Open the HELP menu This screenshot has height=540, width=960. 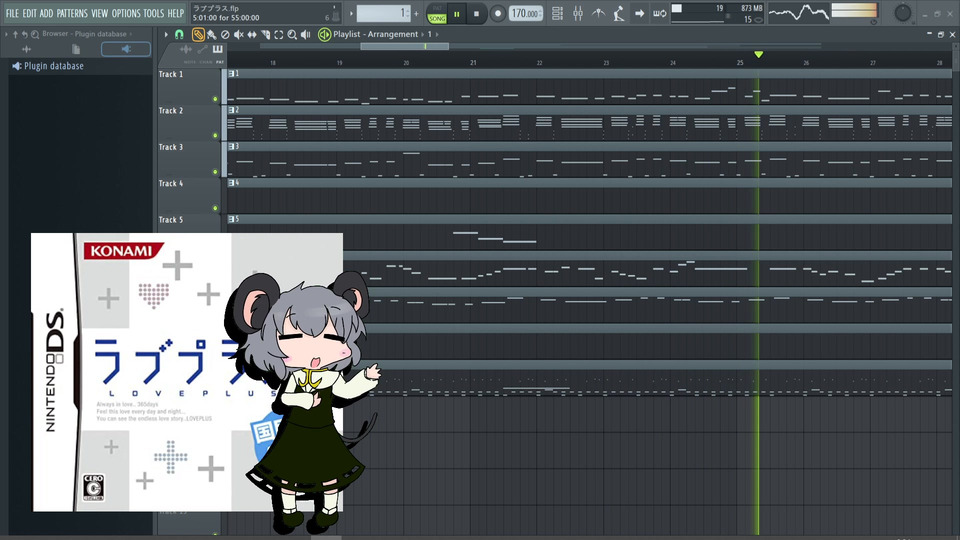(x=176, y=13)
